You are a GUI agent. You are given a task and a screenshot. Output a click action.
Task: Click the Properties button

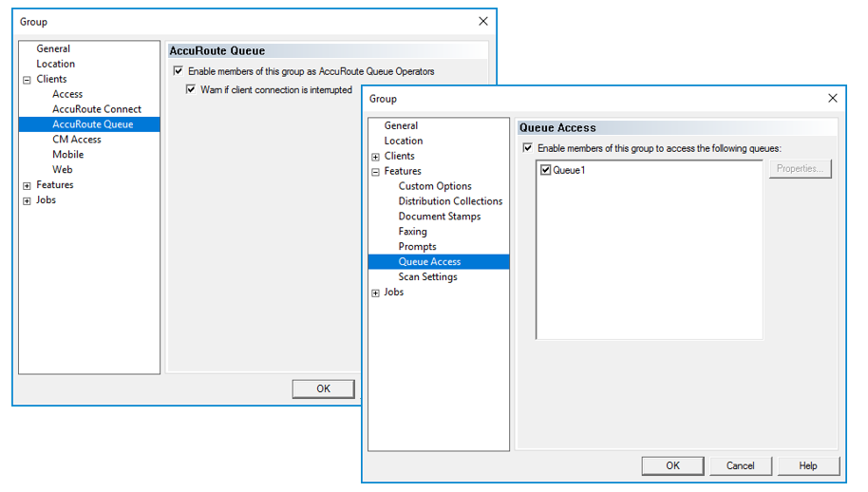tap(800, 169)
